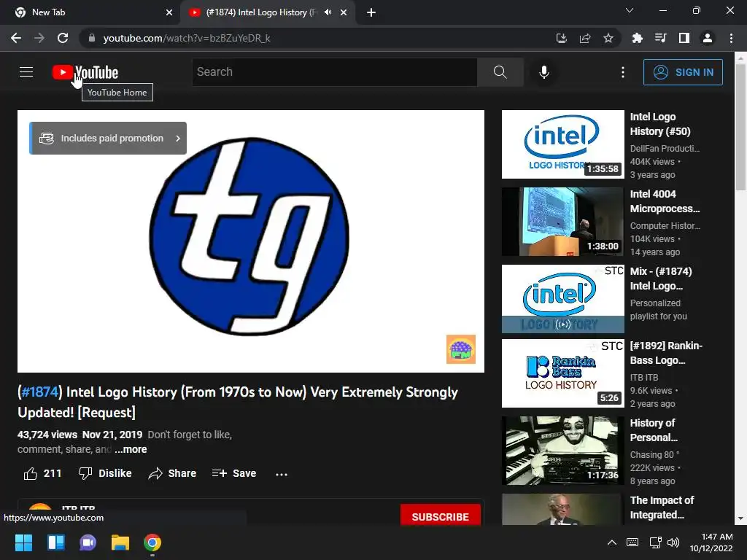747x560 pixels.
Task: Click the Chrome icon in the taskbar
Action: pyautogui.click(x=152, y=542)
